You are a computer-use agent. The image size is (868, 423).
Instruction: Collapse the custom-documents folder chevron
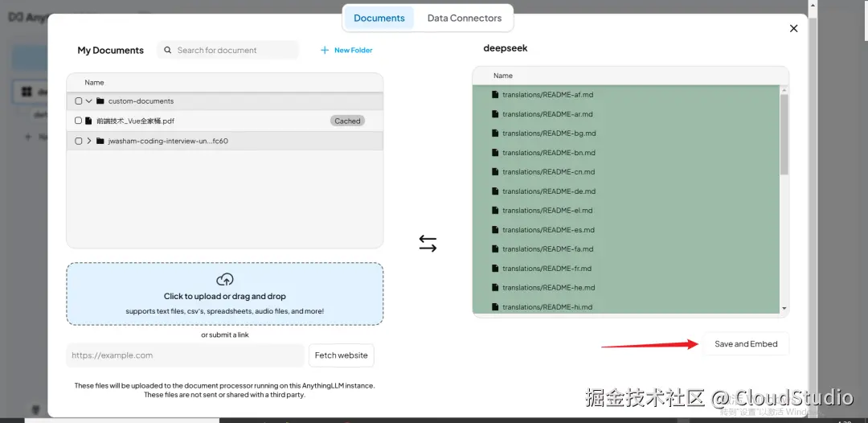(88, 101)
